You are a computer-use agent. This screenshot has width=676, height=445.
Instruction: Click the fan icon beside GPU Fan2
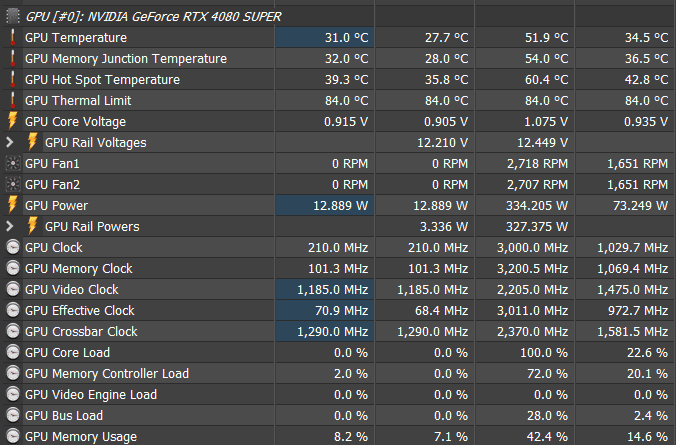click(x=13, y=185)
